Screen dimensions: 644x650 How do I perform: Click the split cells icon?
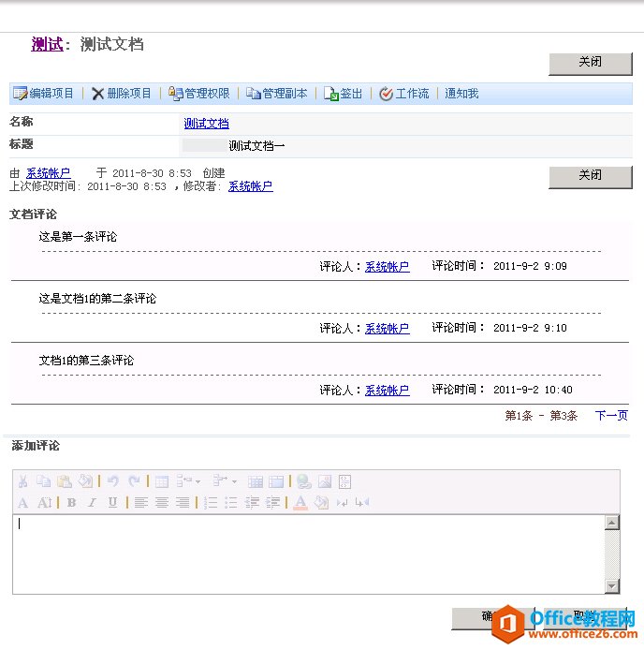tap(256, 481)
